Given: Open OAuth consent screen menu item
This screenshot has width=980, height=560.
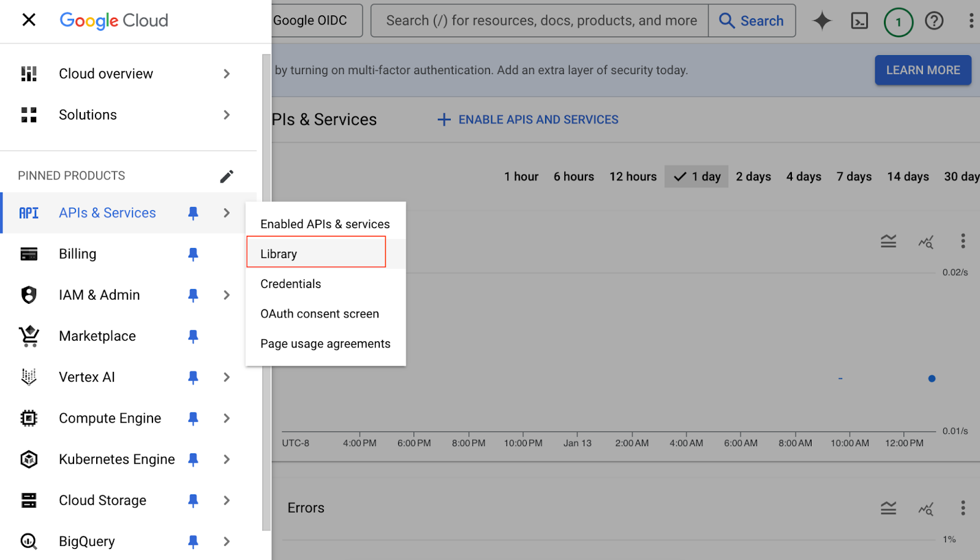Looking at the screenshot, I should pyautogui.click(x=319, y=314).
